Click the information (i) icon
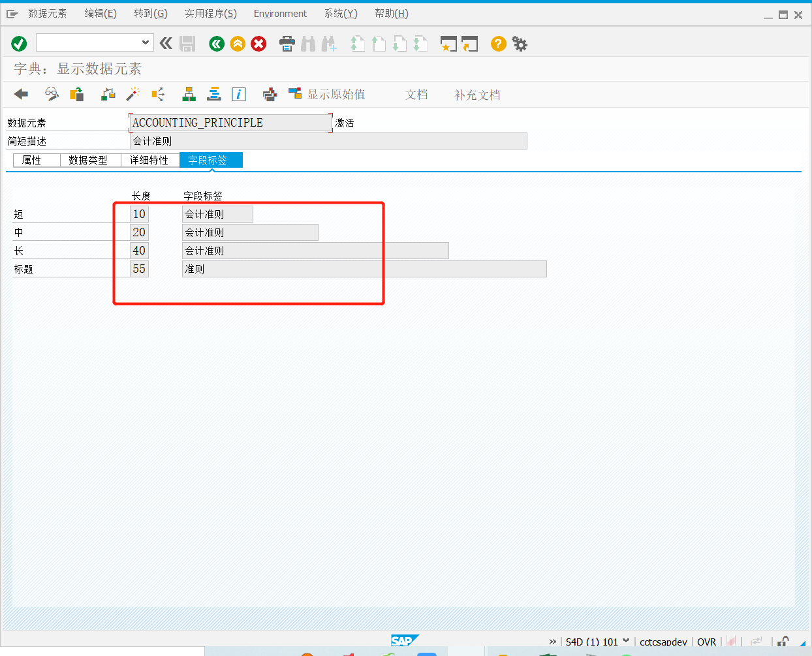Image resolution: width=812 pixels, height=656 pixels. [x=238, y=94]
